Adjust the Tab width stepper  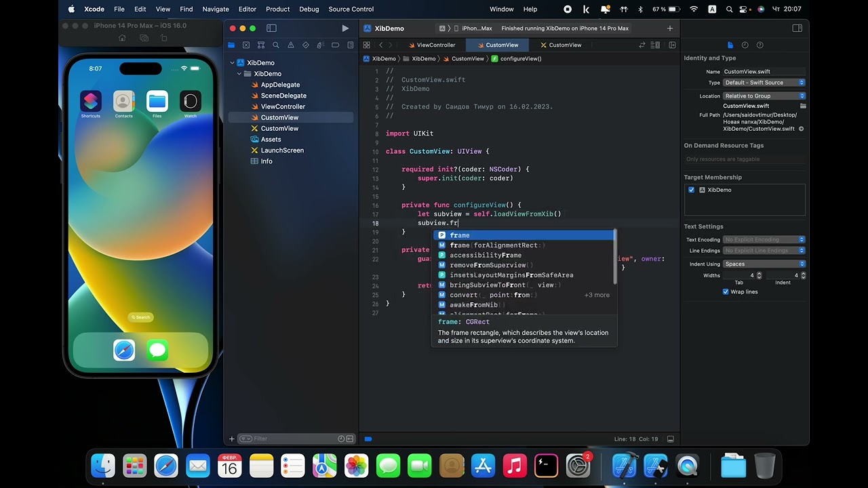tap(759, 275)
